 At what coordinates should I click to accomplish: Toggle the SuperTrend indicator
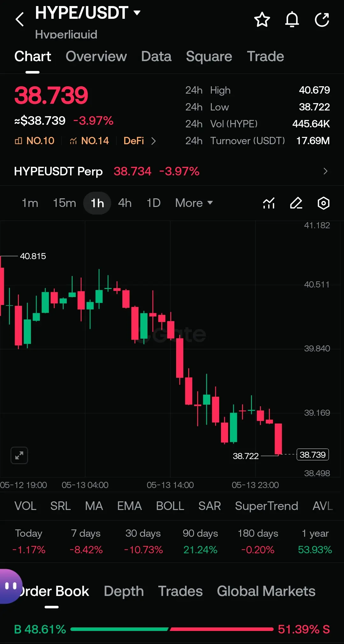click(x=267, y=506)
